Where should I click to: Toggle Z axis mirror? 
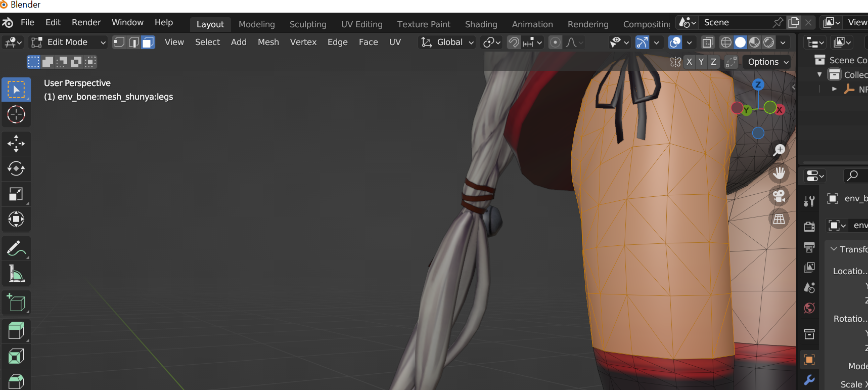click(713, 62)
